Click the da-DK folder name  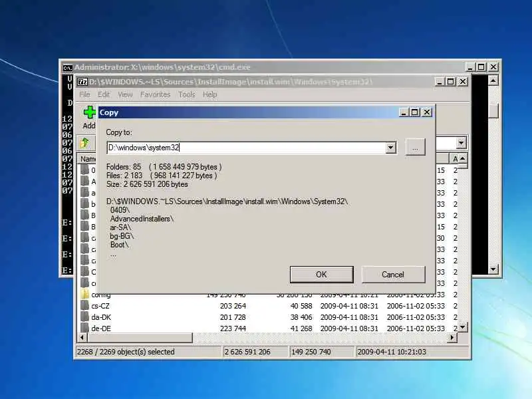[x=101, y=317]
